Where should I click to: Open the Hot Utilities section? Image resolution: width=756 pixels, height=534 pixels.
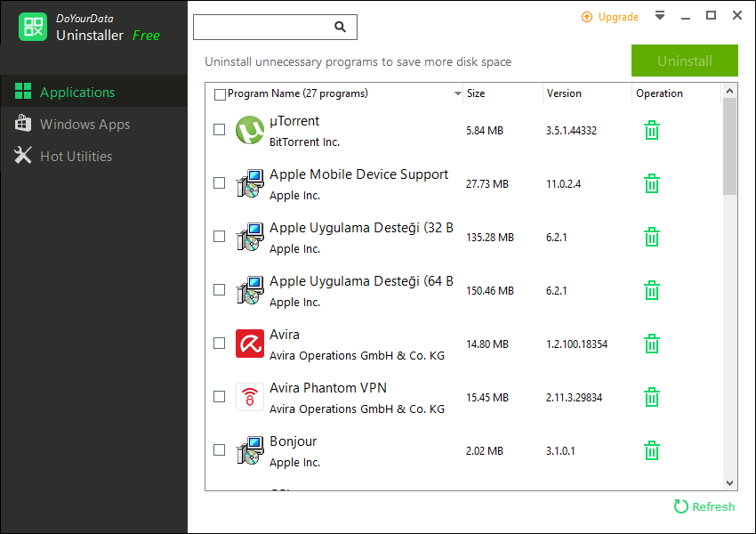93,156
